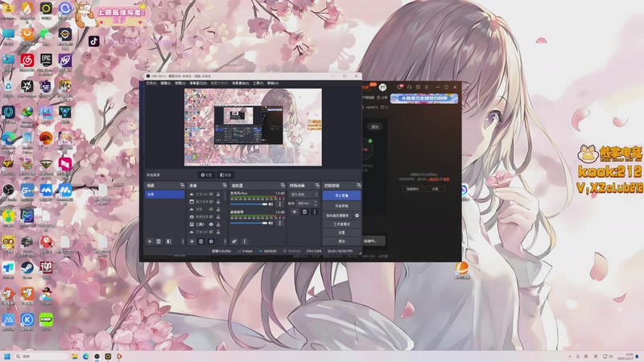Image resolution: width=644 pixels, height=362 pixels.
Task: Click the OBS preview canvas
Action: point(253,127)
